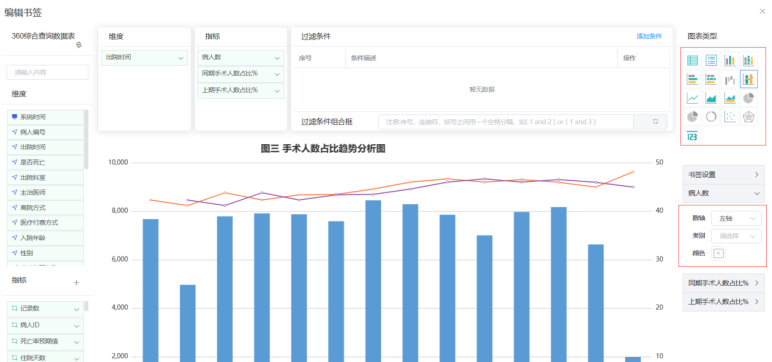Select 医疗付费方式 in the dimension list
Image resolution: width=772 pixels, height=362 pixels.
[45, 223]
